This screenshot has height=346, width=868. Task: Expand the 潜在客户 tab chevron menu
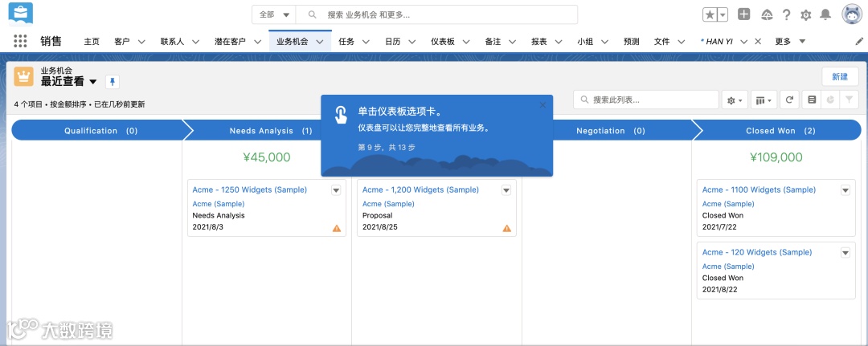[257, 42]
